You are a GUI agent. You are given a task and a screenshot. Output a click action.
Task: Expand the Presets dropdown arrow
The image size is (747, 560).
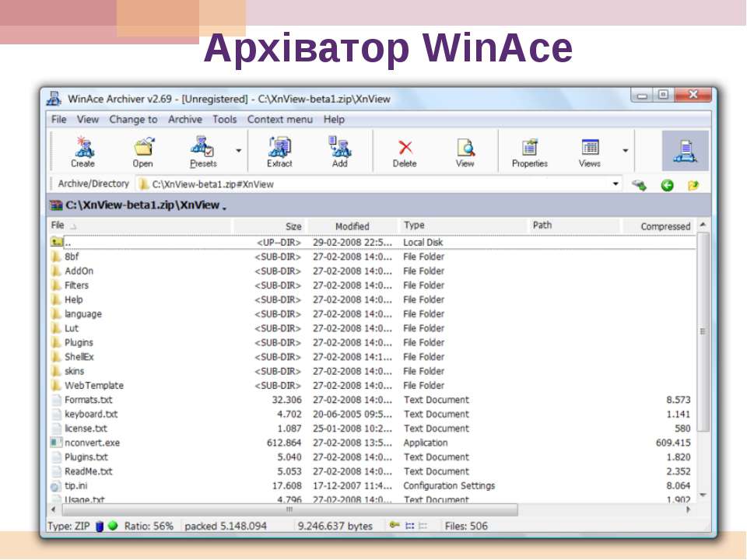coord(238,150)
